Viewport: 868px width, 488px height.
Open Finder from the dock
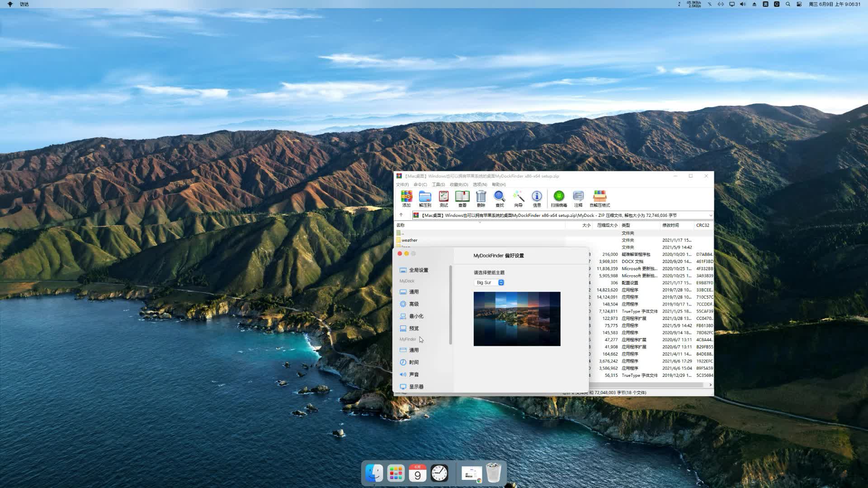pyautogui.click(x=374, y=473)
